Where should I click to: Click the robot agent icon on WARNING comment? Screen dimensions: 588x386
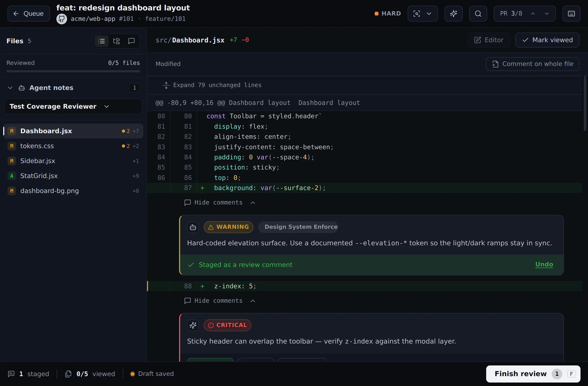pos(193,227)
